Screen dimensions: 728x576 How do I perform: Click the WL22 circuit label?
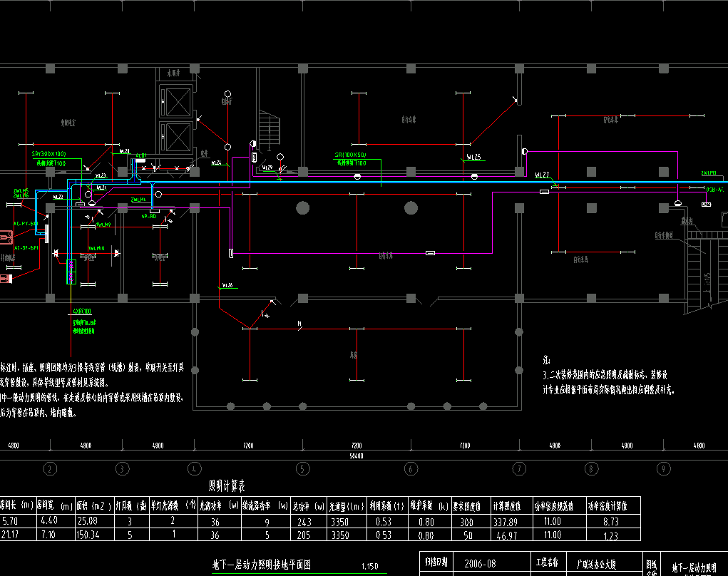[58, 197]
